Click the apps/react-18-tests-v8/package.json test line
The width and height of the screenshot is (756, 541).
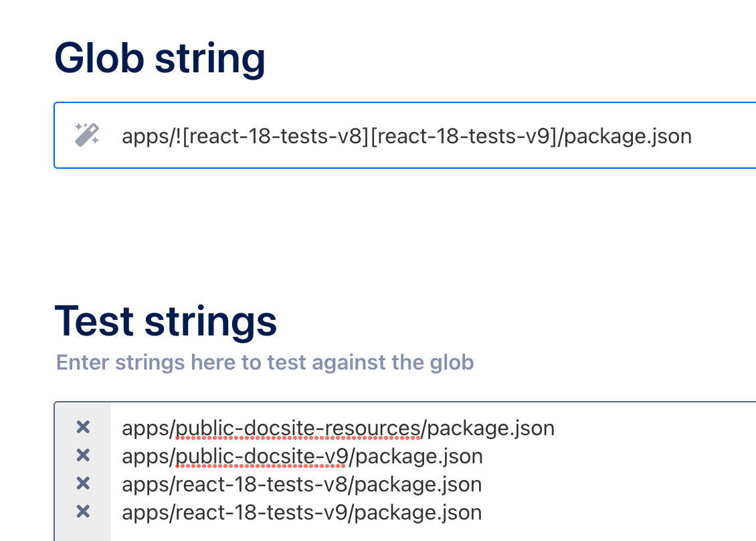pyautogui.click(x=302, y=485)
